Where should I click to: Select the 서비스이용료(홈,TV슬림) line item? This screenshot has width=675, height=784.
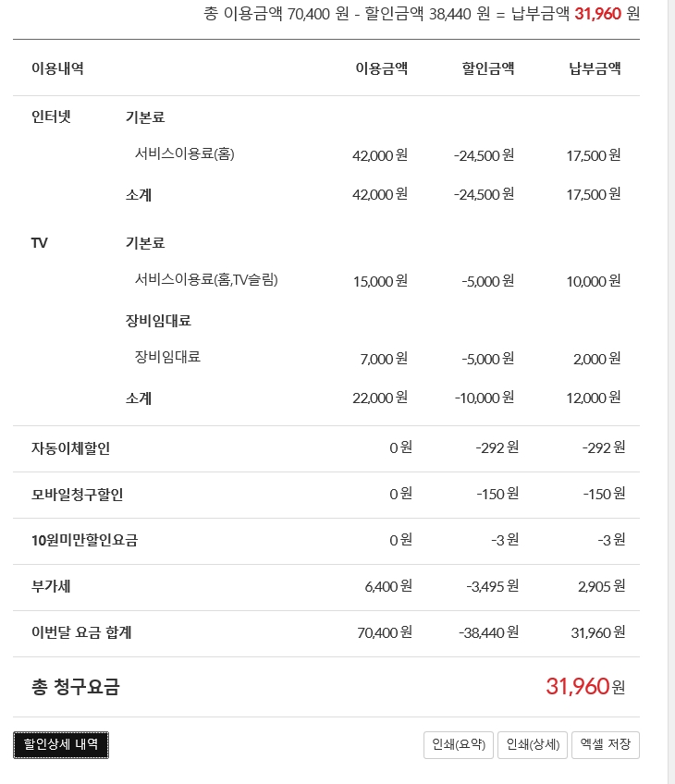(x=206, y=279)
